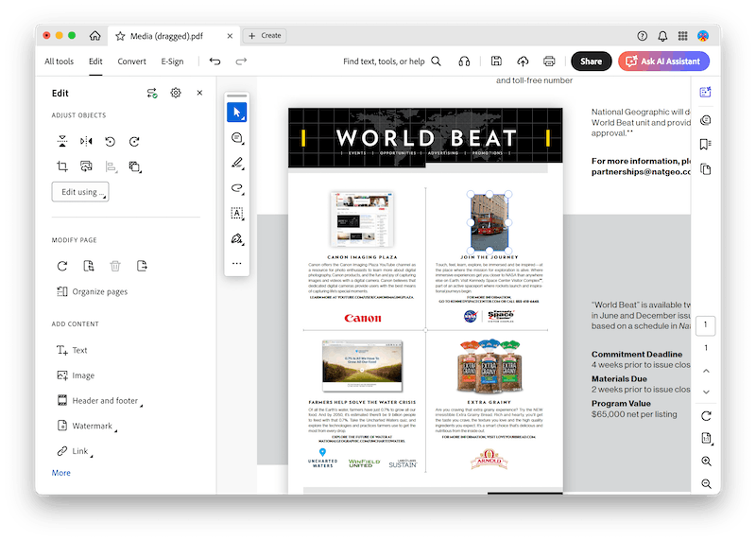This screenshot has height=541, width=756.
Task: Click the Create new tab button
Action: click(x=265, y=36)
